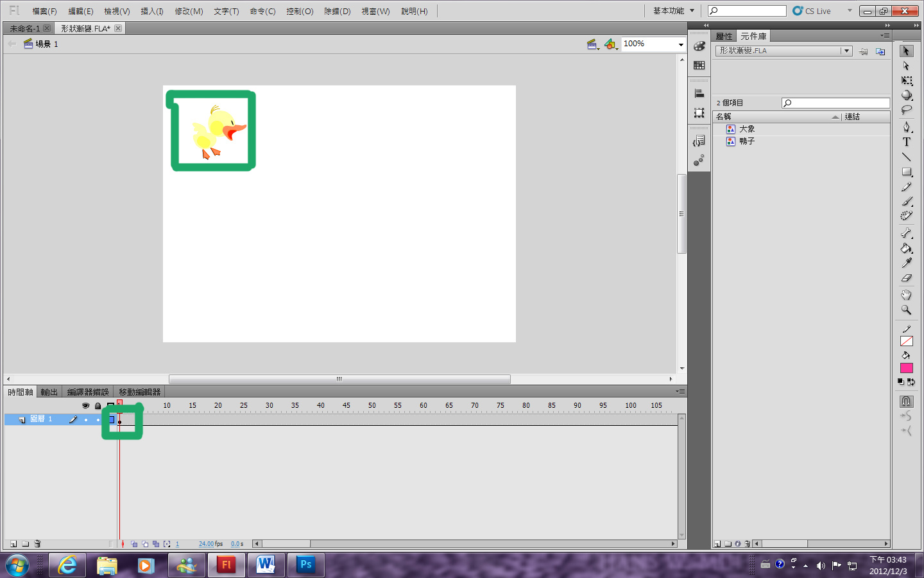
Task: Toggle Show All Layers as Outlines
Action: point(110,406)
